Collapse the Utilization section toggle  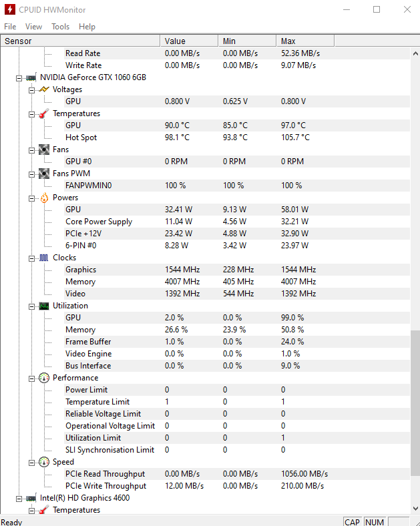[31, 306]
